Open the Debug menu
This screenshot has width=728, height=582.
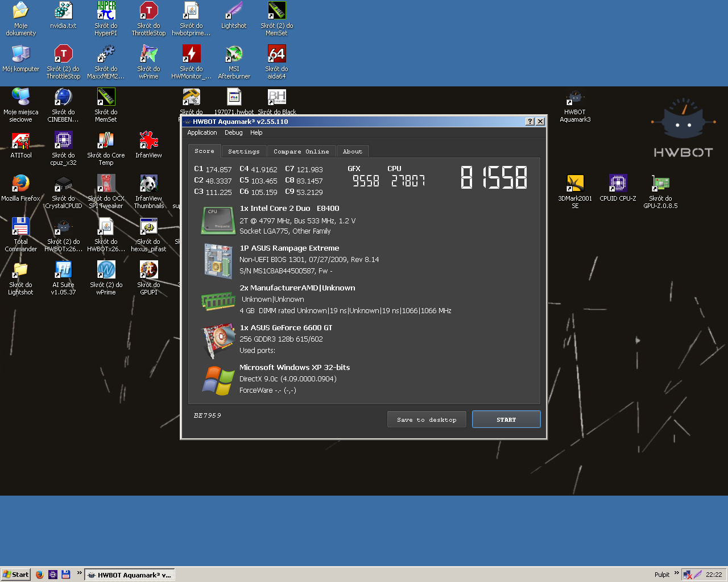click(x=234, y=132)
